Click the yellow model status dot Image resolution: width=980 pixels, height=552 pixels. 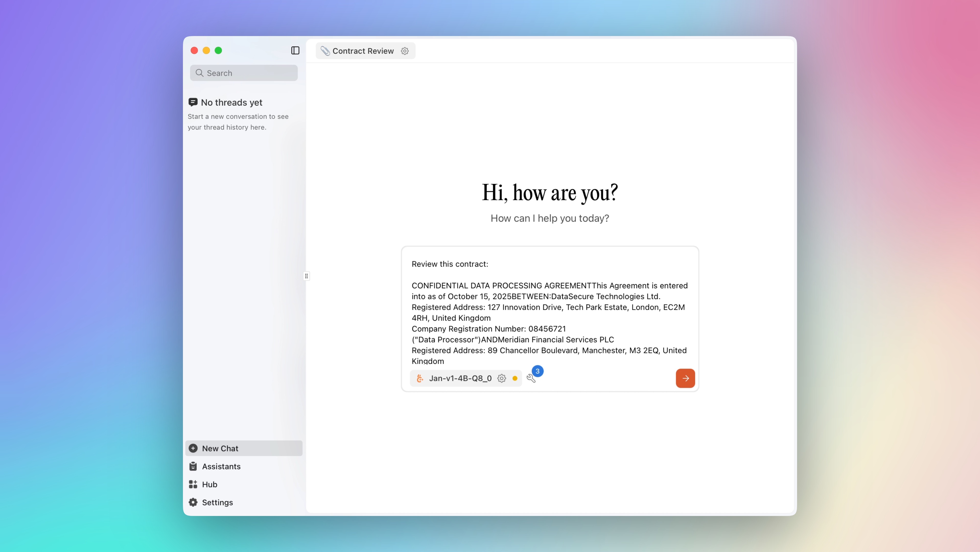click(515, 378)
